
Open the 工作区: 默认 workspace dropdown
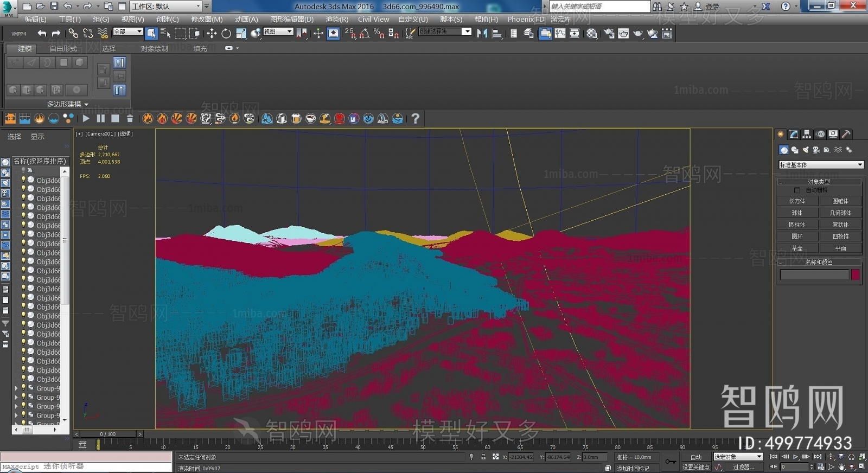tap(165, 7)
